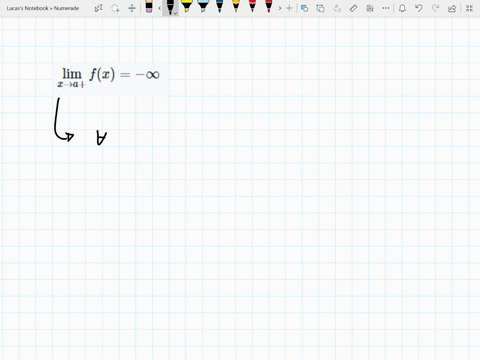Select the first red pen
The width and height of the screenshot is (480, 360).
click(252, 6)
